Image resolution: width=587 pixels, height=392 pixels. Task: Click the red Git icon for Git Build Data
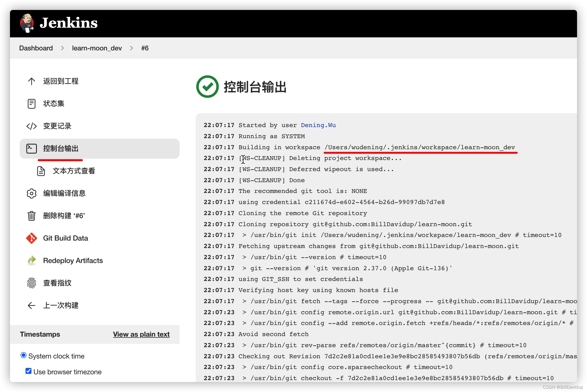[32, 238]
